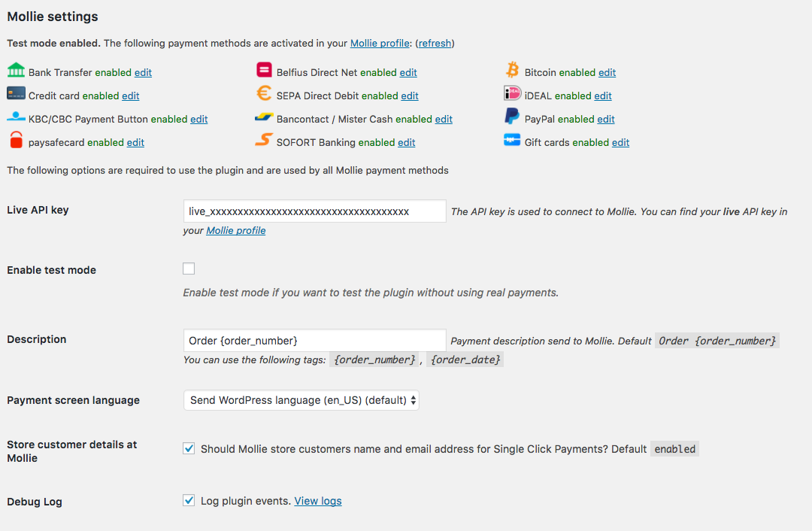Click into the Description text field

click(314, 341)
